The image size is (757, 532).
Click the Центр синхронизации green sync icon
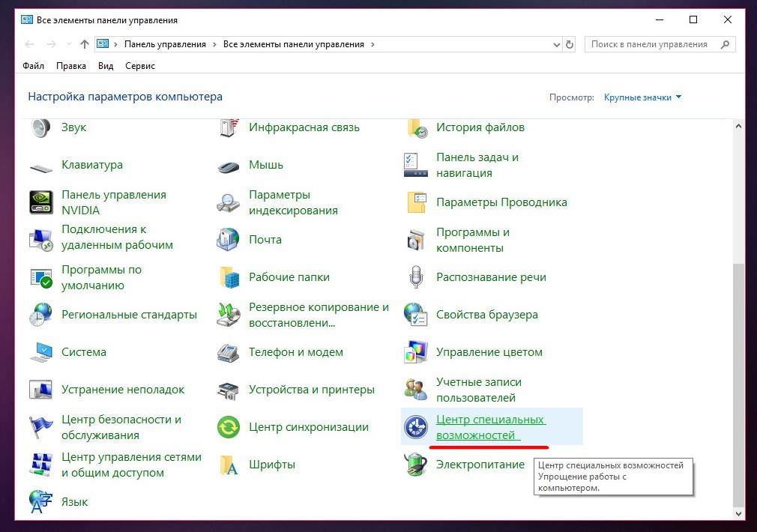[x=228, y=427]
